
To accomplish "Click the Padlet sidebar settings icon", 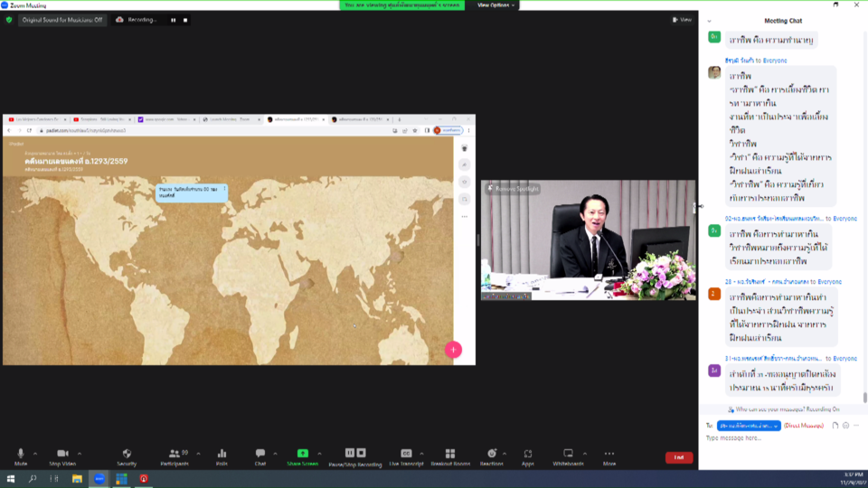I will pyautogui.click(x=465, y=182).
